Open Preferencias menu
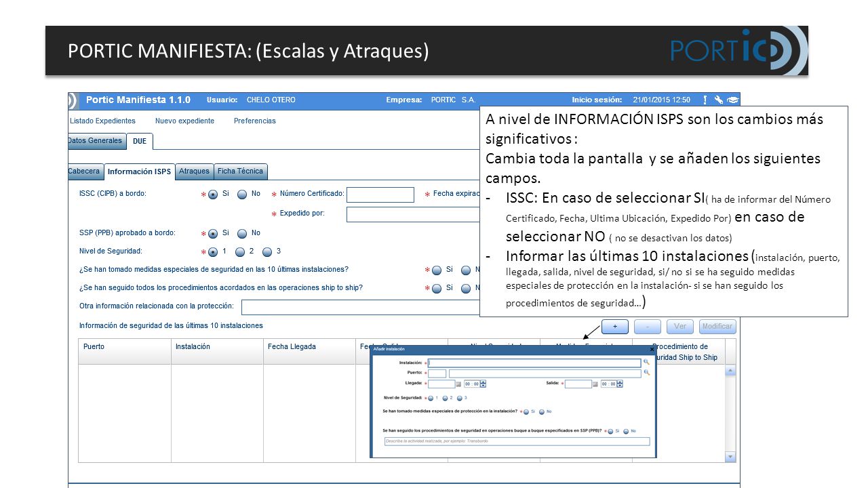The height and width of the screenshot is (488, 868). coord(255,121)
